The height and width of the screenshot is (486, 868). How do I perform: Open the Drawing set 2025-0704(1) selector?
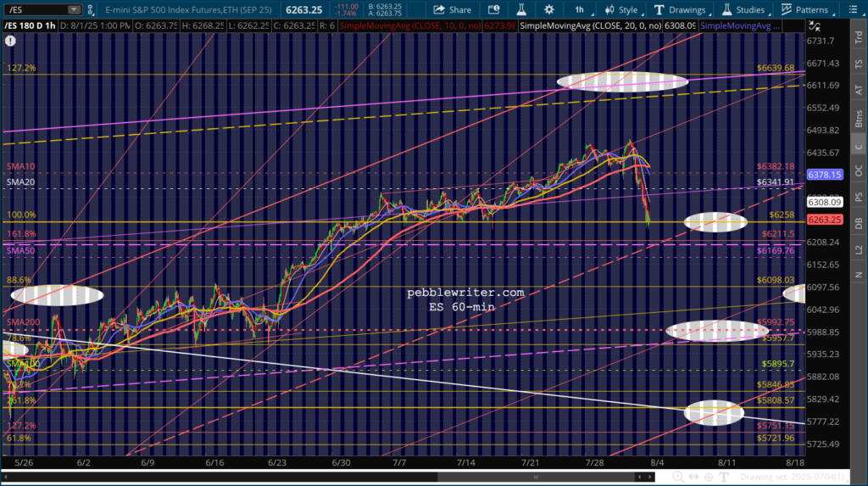click(793, 477)
